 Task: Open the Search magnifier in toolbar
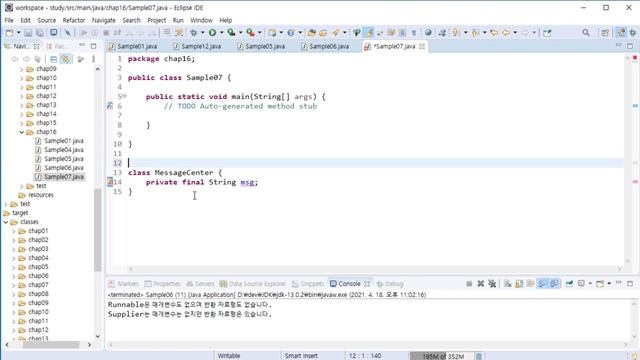(x=586, y=33)
